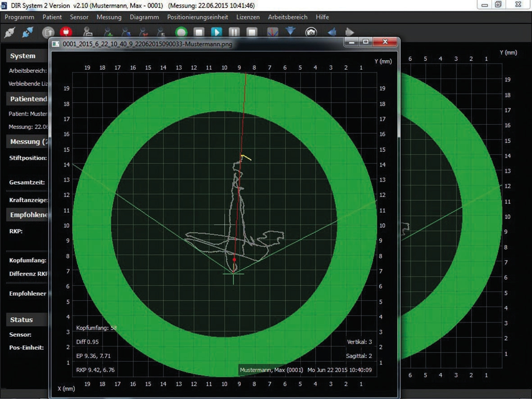The height and width of the screenshot is (399, 532).
Task: Open the Positionierungseinheit menu
Action: pos(197,17)
